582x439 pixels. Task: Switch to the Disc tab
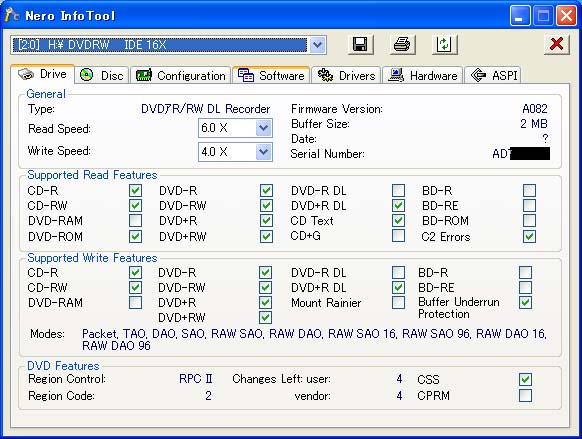point(102,75)
